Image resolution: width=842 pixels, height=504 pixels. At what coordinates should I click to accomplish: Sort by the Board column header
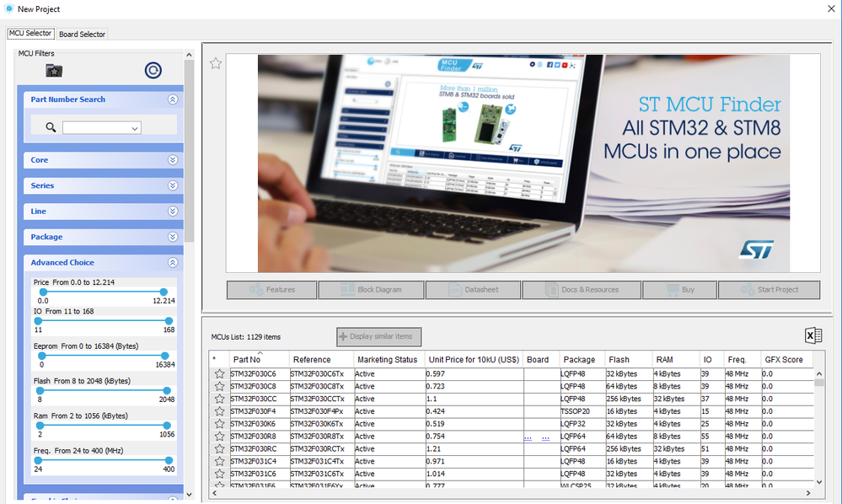[x=541, y=359]
